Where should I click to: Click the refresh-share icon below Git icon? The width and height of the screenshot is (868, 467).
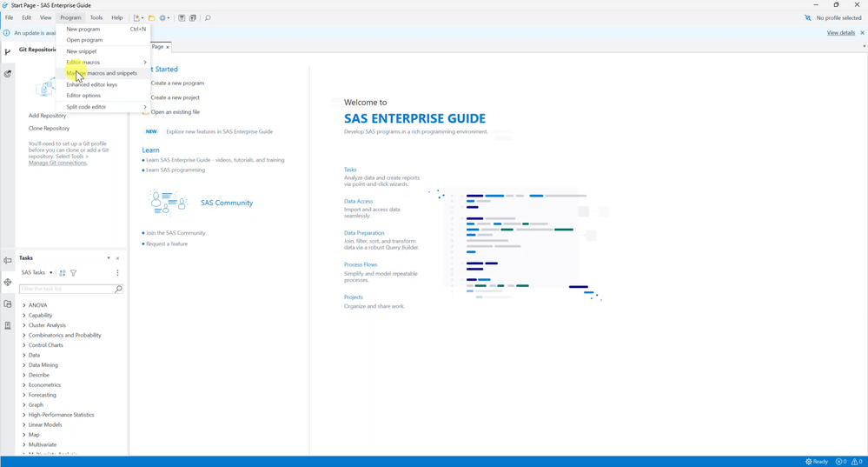(7, 74)
